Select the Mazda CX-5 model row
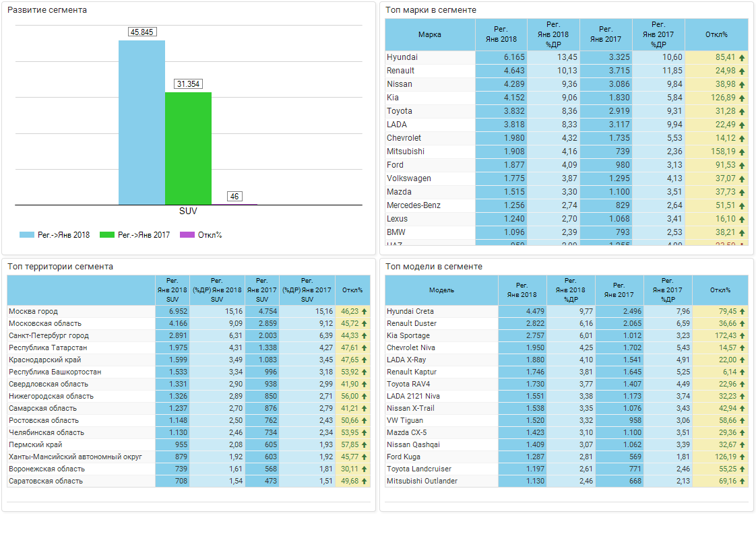The width and height of the screenshot is (756, 534). click(567, 433)
